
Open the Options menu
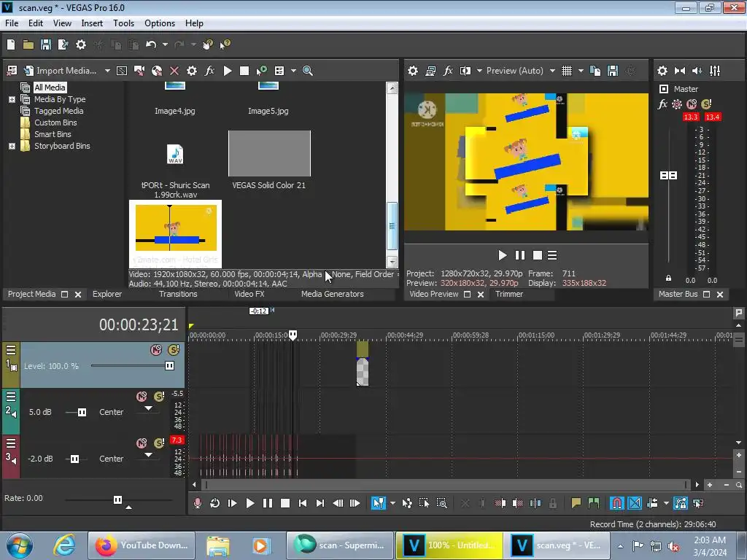click(x=160, y=23)
